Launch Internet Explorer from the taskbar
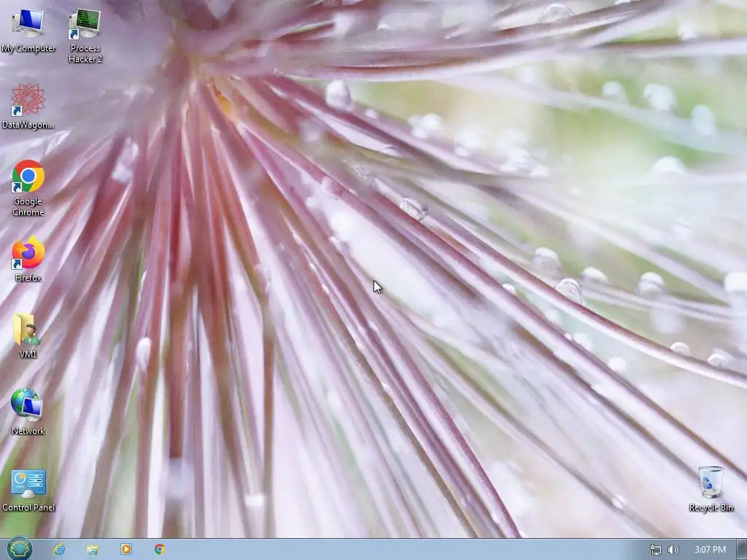This screenshot has height=560, width=747. click(x=59, y=550)
